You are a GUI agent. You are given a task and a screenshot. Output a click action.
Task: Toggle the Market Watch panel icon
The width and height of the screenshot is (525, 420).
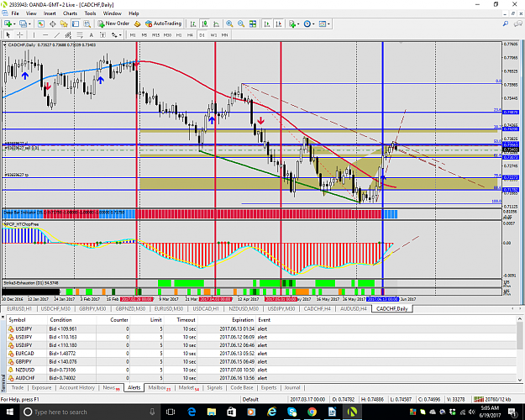click(41, 24)
